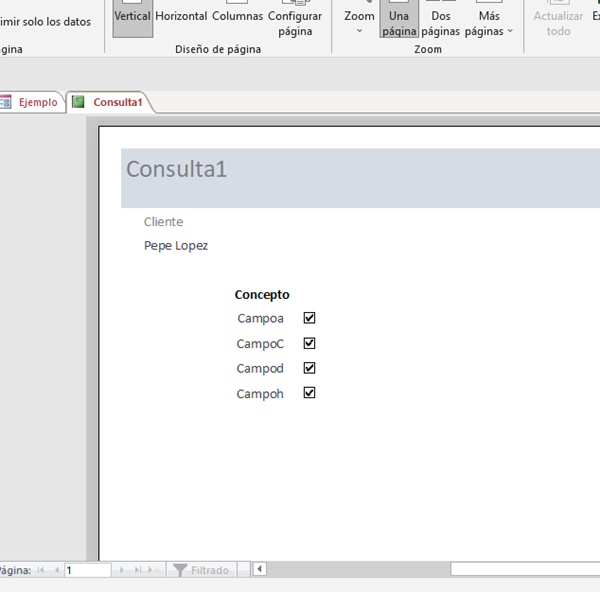Toggle the CampoC checkbox
The width and height of the screenshot is (600, 592).
pos(309,343)
